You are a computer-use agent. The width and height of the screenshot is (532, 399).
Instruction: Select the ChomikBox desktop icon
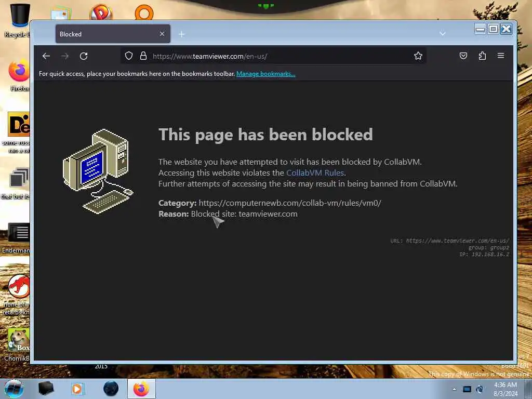18,345
